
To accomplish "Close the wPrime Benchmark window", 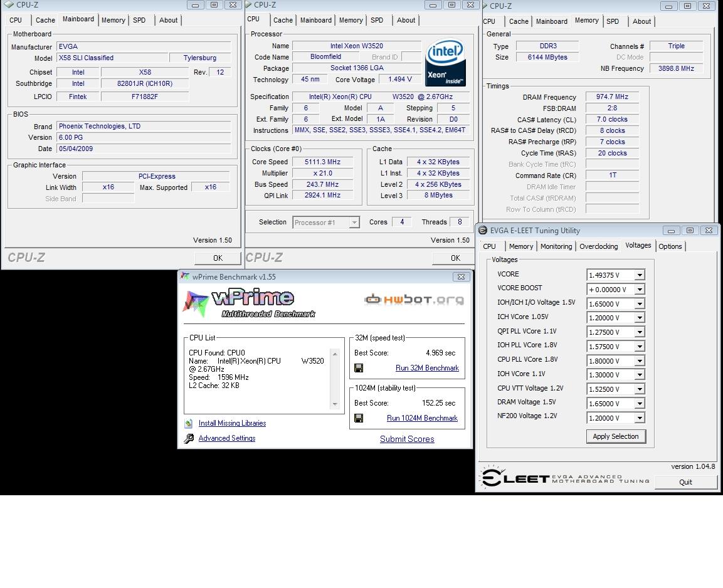I will (x=461, y=277).
